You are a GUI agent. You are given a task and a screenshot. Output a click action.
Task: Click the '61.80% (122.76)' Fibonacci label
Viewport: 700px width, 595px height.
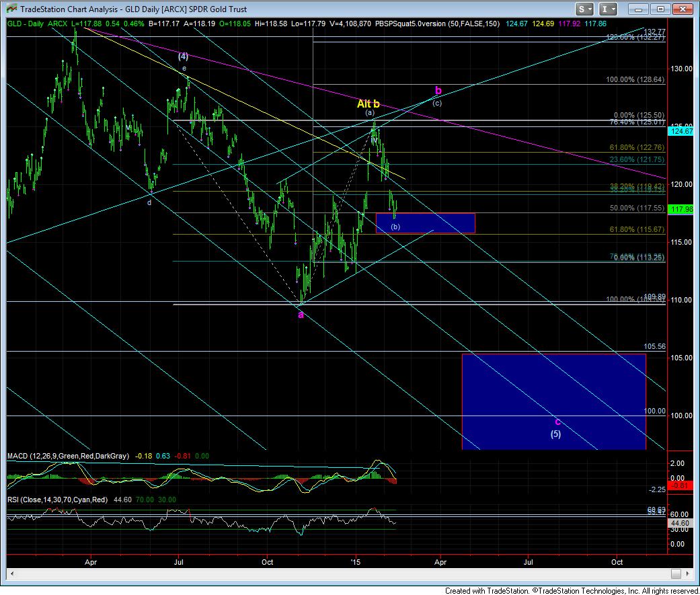pyautogui.click(x=637, y=147)
